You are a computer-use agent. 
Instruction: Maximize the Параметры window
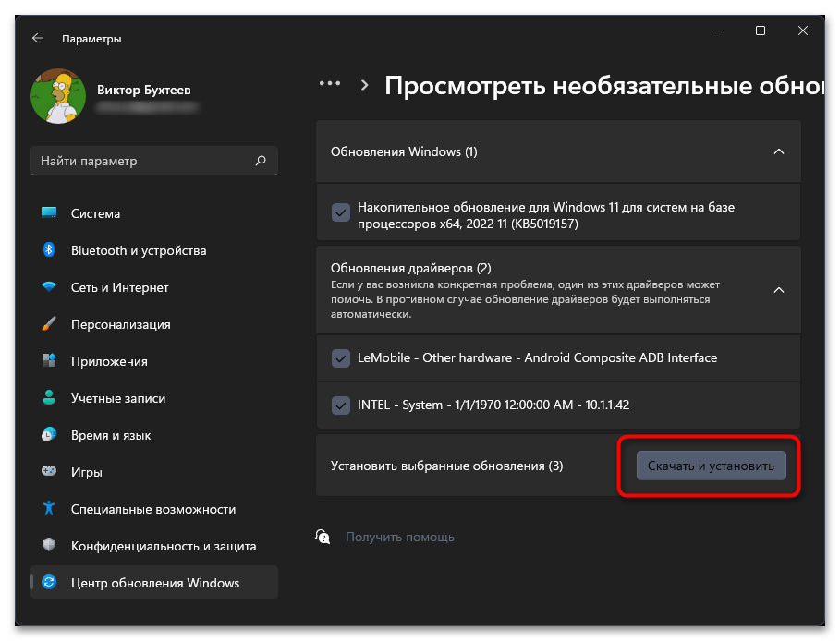click(x=761, y=30)
